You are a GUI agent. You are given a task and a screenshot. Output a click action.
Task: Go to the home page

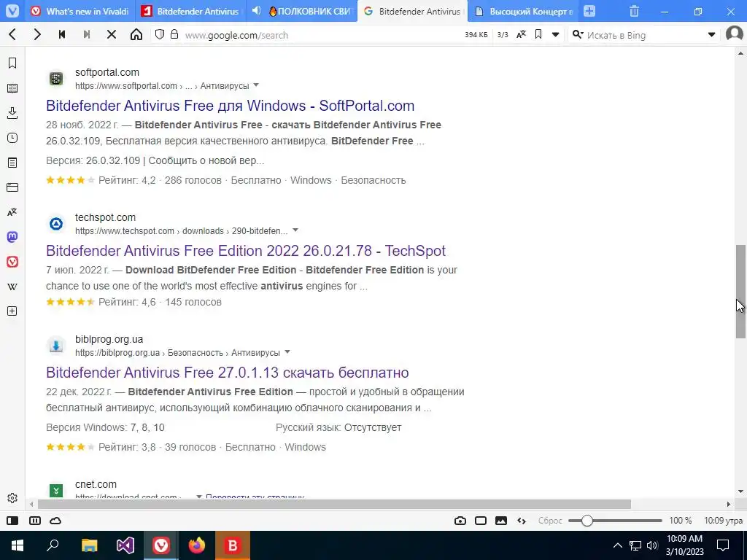tap(136, 34)
